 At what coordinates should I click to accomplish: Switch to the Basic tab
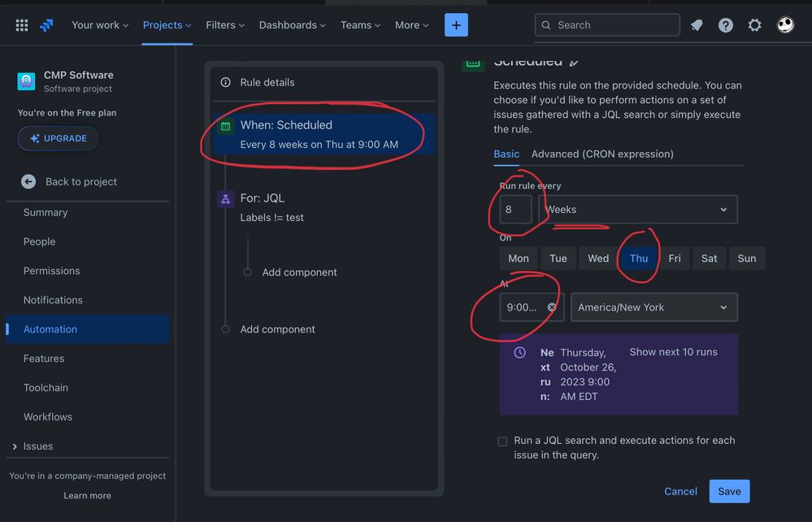point(506,154)
